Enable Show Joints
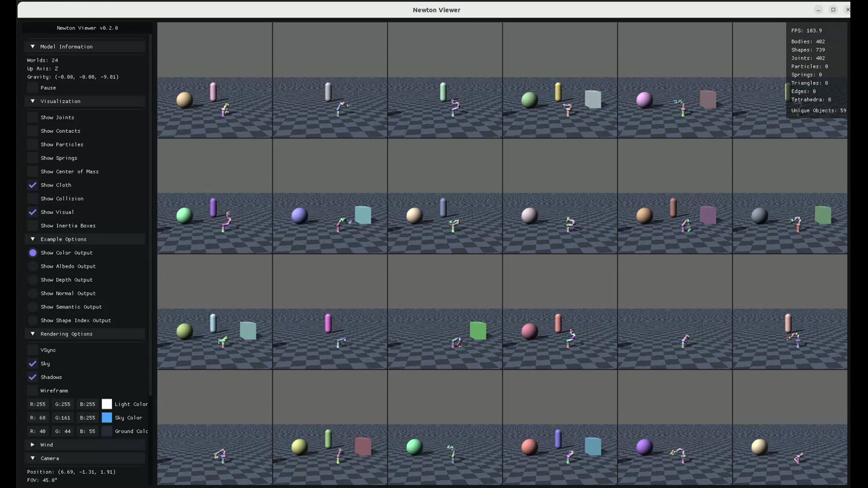The width and height of the screenshot is (868, 488). [33, 117]
